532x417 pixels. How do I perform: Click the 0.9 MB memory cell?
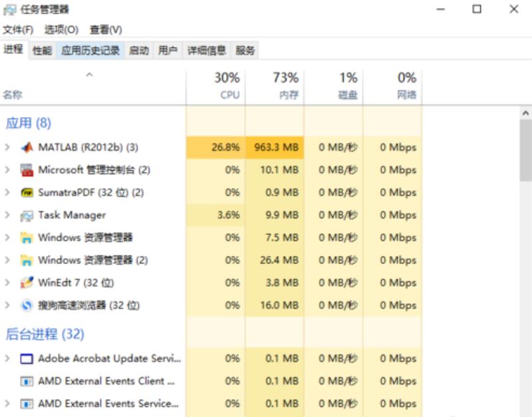[x=275, y=192]
